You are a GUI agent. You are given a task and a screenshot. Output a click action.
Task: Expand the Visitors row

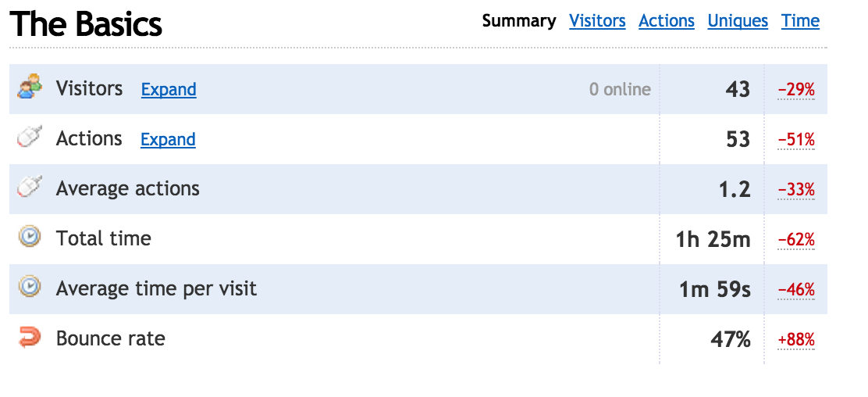169,89
